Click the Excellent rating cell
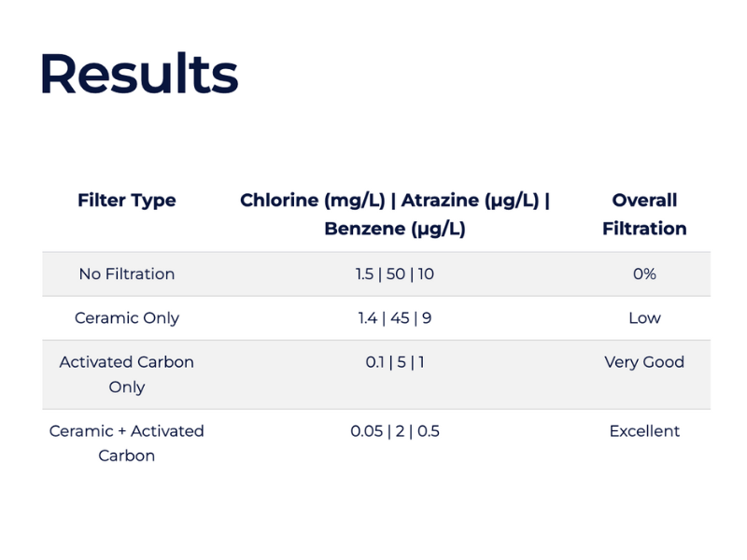 [644, 431]
